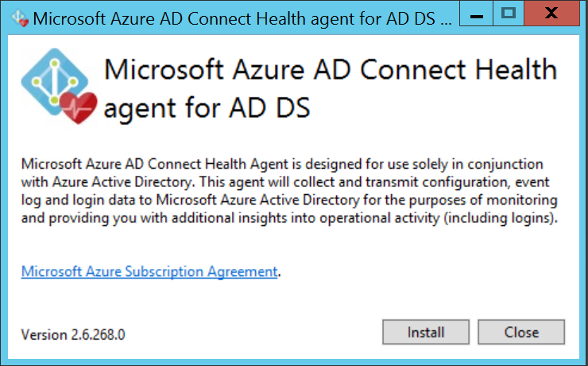Maximize the installer window
This screenshot has height=366, width=588.
[509, 14]
